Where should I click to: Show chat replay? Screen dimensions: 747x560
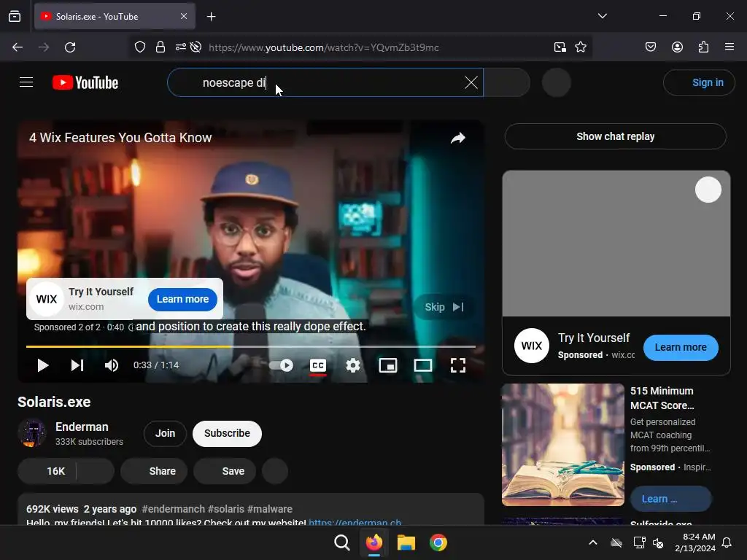click(x=615, y=136)
